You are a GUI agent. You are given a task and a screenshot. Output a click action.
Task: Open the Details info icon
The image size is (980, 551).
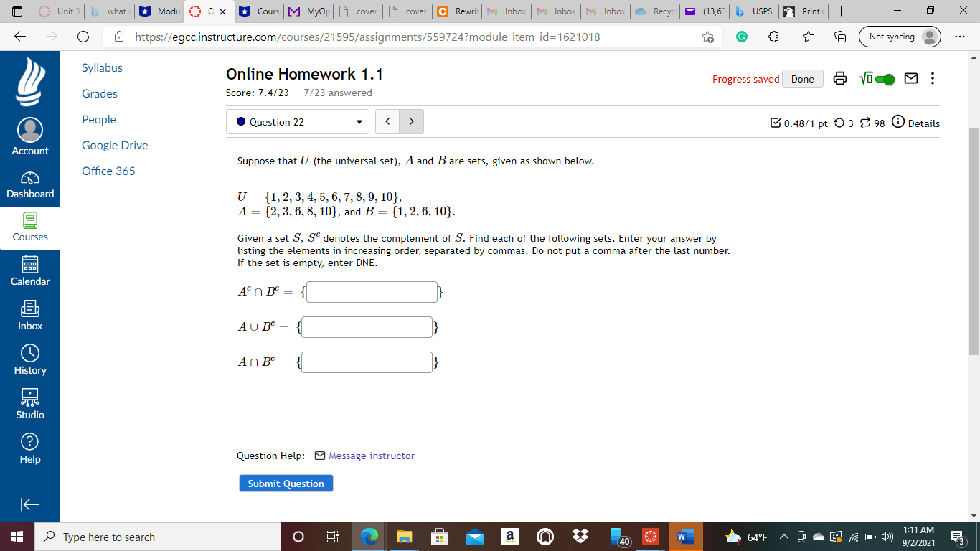click(x=897, y=123)
